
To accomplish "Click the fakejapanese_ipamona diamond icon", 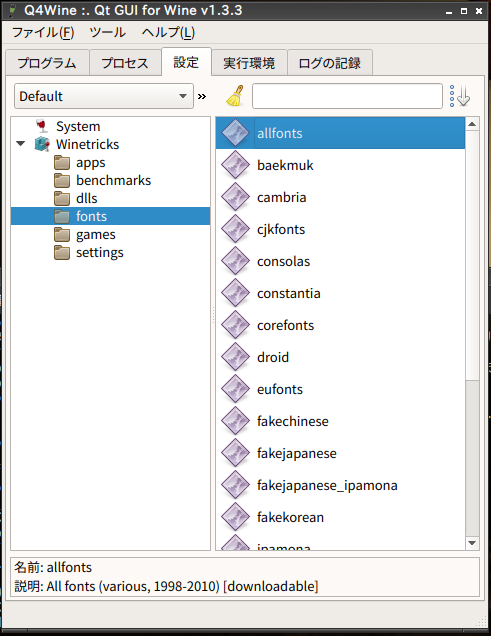I will click(x=235, y=486).
